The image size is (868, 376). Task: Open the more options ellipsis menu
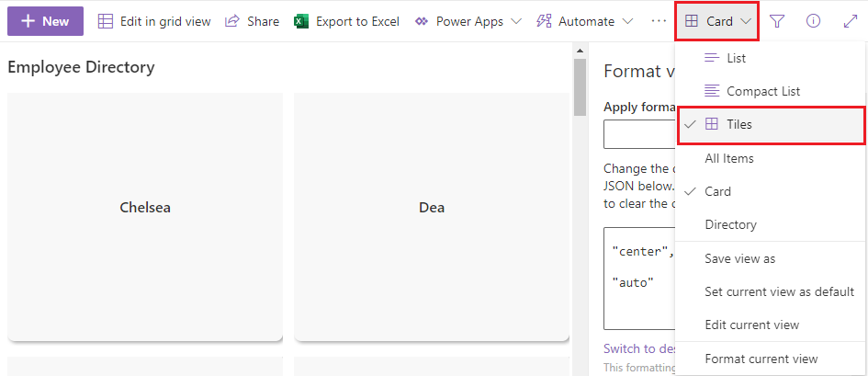point(659,21)
